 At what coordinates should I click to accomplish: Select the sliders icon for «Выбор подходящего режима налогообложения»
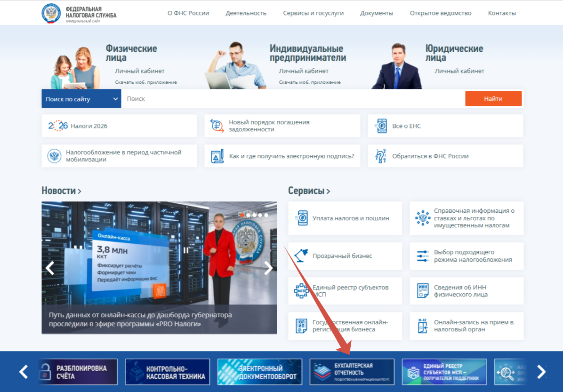422,256
